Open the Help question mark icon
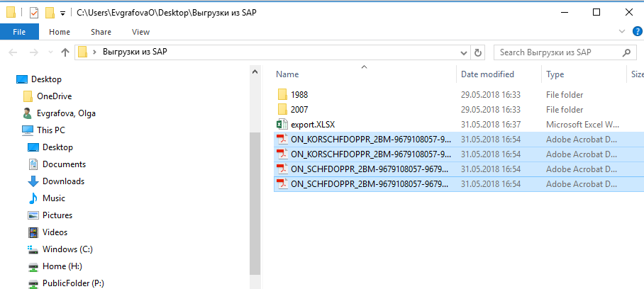Image resolution: width=644 pixels, height=289 pixels. pyautogui.click(x=636, y=32)
